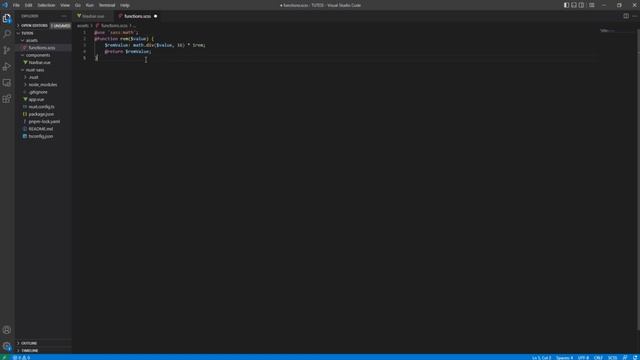This screenshot has width=640, height=360.
Task: Switch to the functions.scss editor tab
Action: pyautogui.click(x=138, y=16)
